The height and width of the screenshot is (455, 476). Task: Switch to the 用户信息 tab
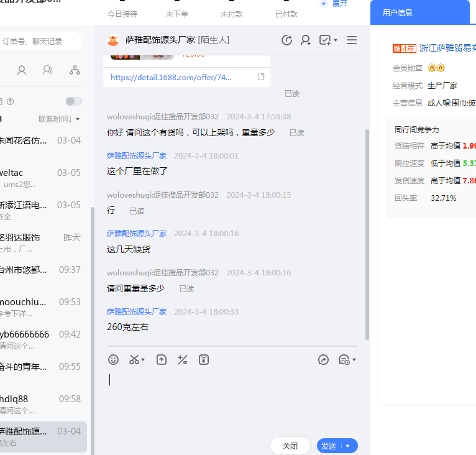point(398,12)
